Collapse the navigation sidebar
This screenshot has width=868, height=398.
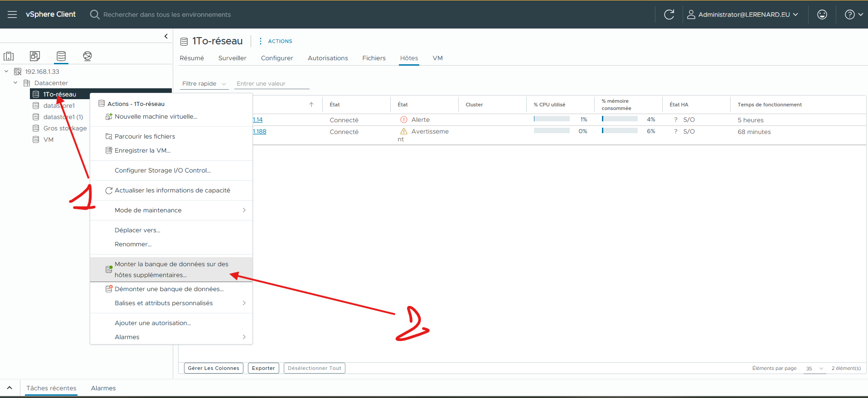pos(166,36)
